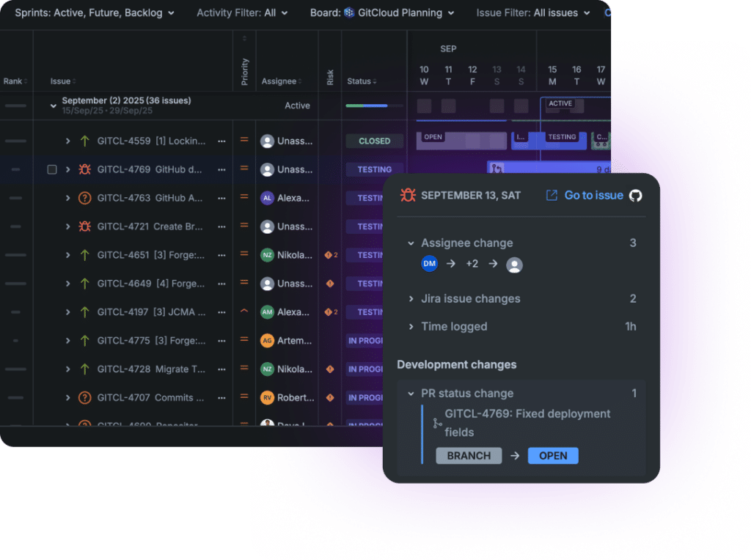Open the Issue Filter dropdown
The height and width of the screenshot is (560, 751).
click(533, 13)
